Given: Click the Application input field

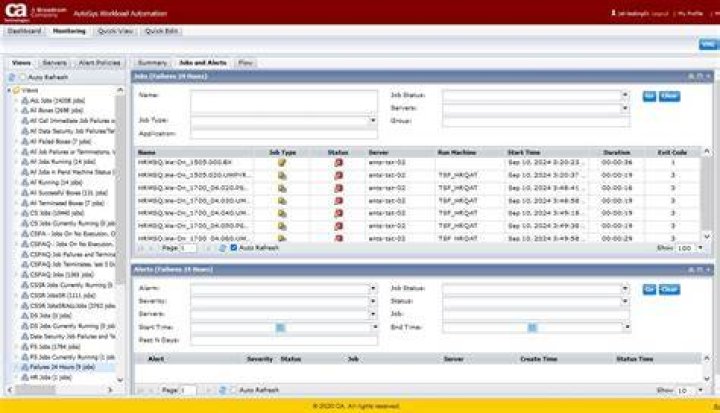Looking at the screenshot, I should click(x=284, y=134).
